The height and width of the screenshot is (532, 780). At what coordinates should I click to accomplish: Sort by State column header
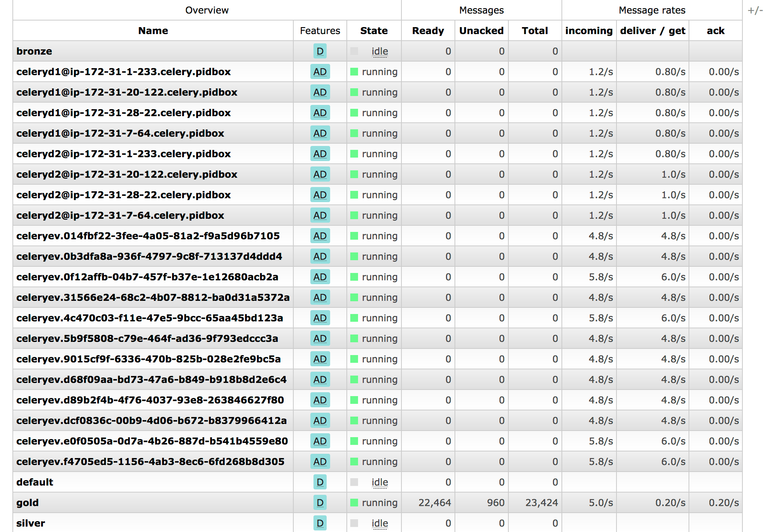(x=374, y=31)
